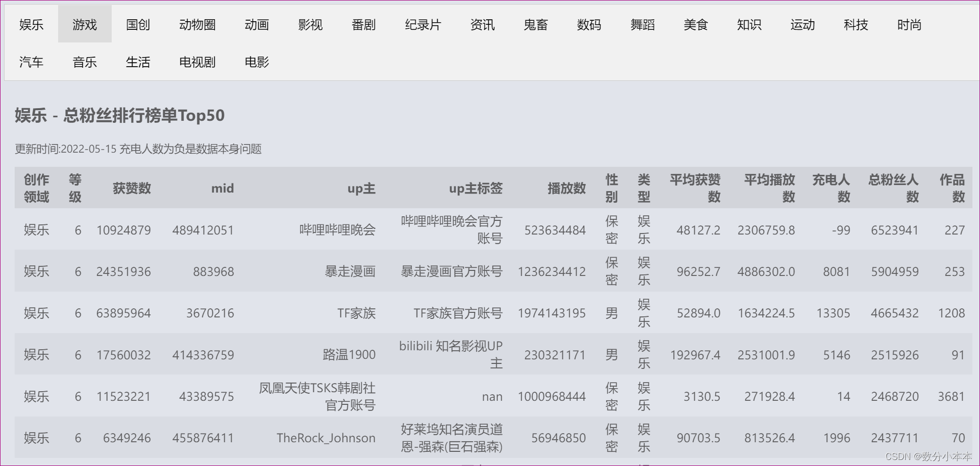Select the 汽车 tab
The width and height of the screenshot is (980, 466).
(x=31, y=62)
